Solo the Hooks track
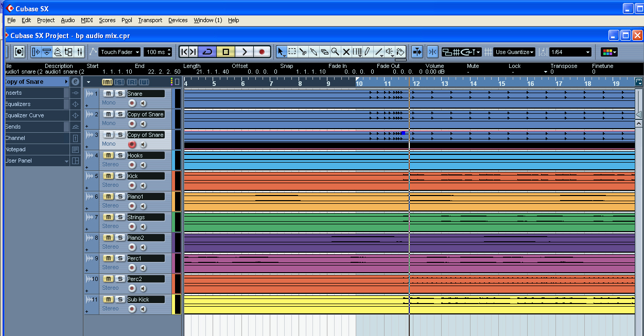 coord(119,155)
